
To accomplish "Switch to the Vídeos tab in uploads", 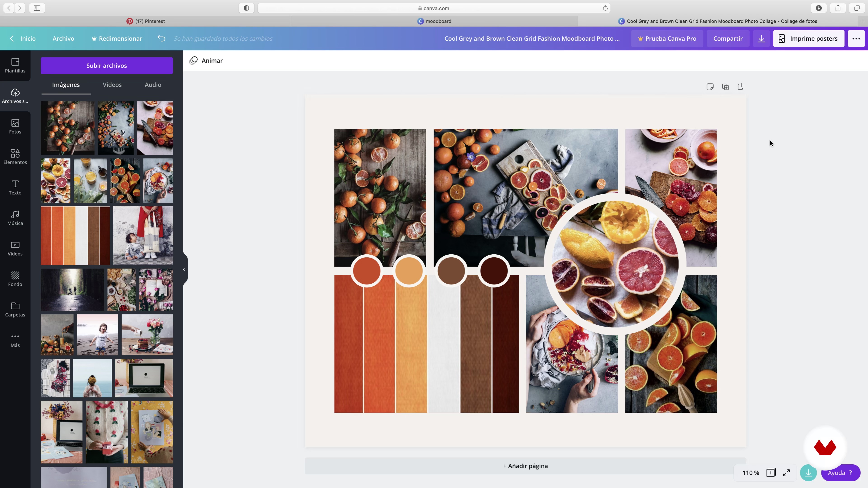I will pyautogui.click(x=112, y=85).
